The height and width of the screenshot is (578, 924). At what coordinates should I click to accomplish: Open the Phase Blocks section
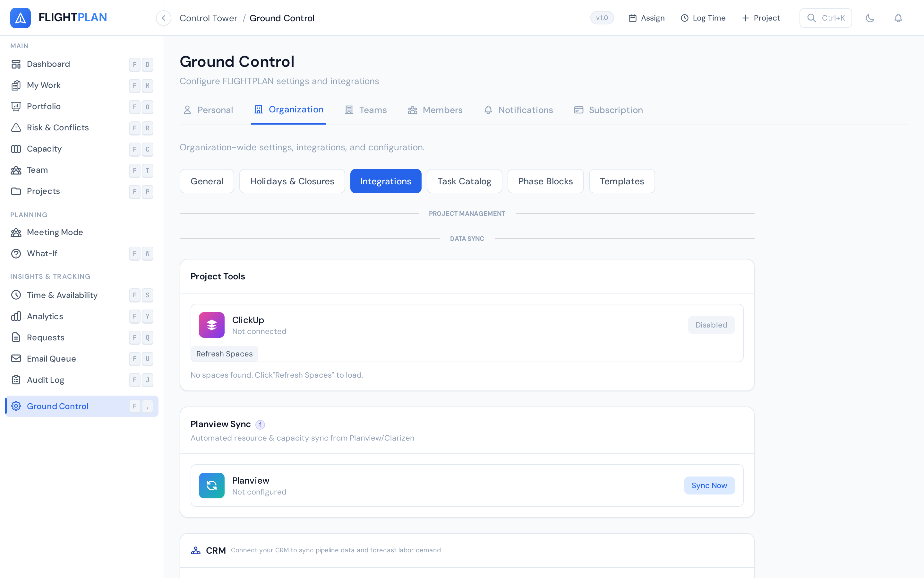point(545,181)
